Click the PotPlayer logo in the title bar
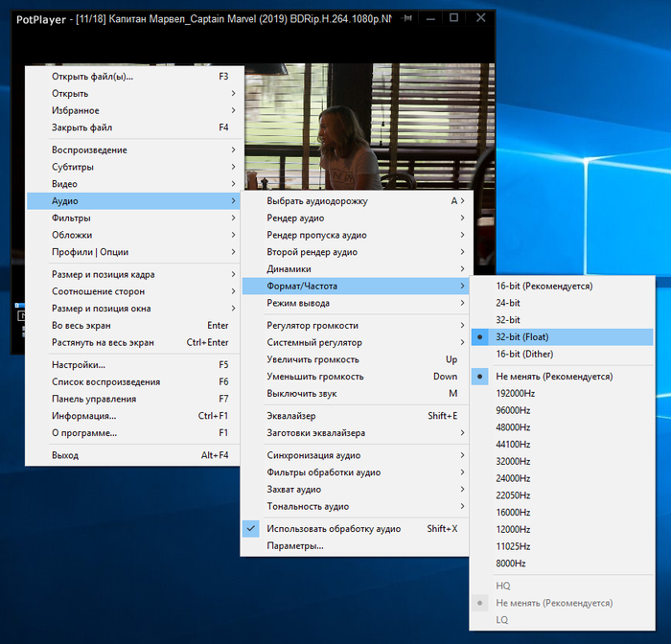 [41, 18]
